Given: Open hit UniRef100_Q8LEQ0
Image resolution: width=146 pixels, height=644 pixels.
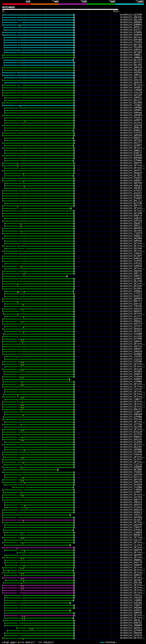Looking at the screenshot, I should (131, 17).
